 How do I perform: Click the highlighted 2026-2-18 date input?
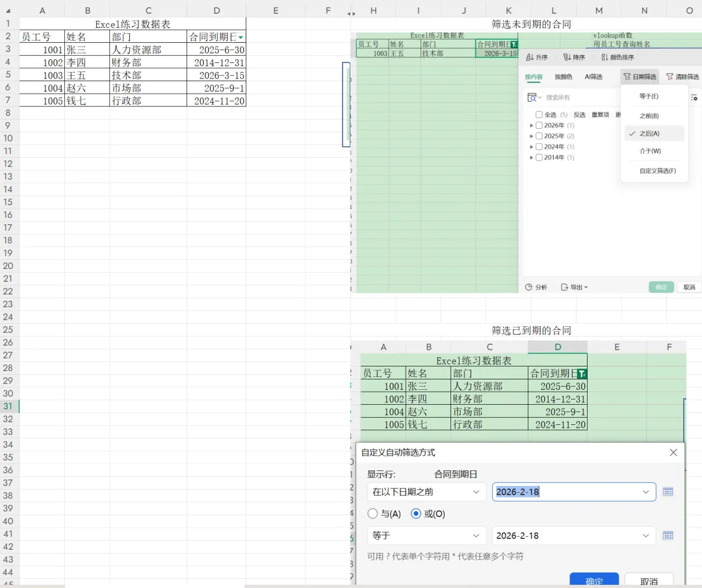[574, 492]
